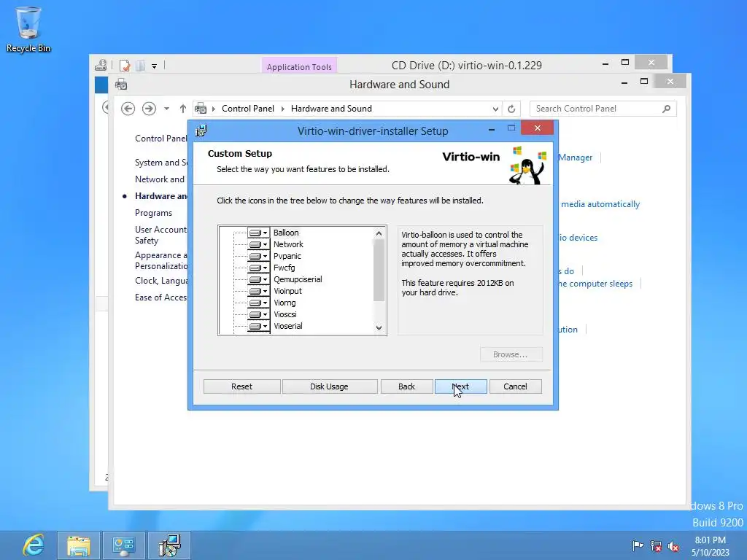Select the Balloon feature row
The height and width of the screenshot is (560, 747).
point(286,233)
